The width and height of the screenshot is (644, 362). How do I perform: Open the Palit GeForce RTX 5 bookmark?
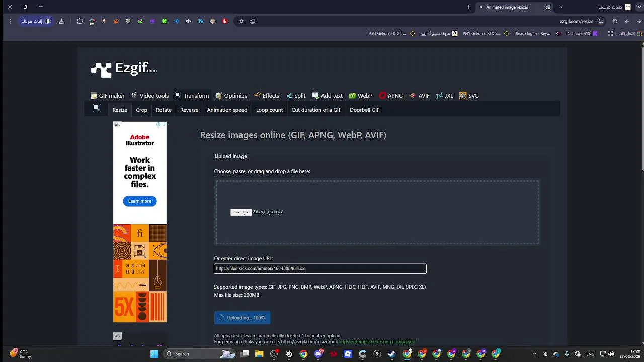[392, 34]
